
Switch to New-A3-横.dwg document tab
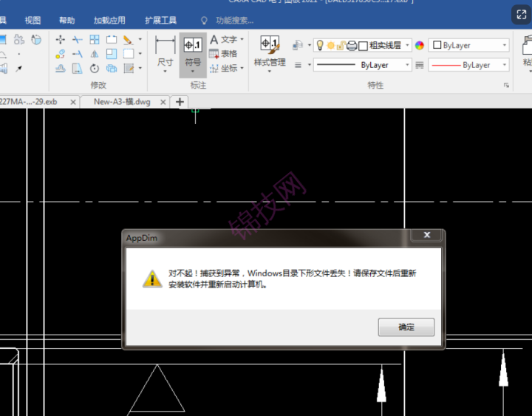[x=122, y=102]
